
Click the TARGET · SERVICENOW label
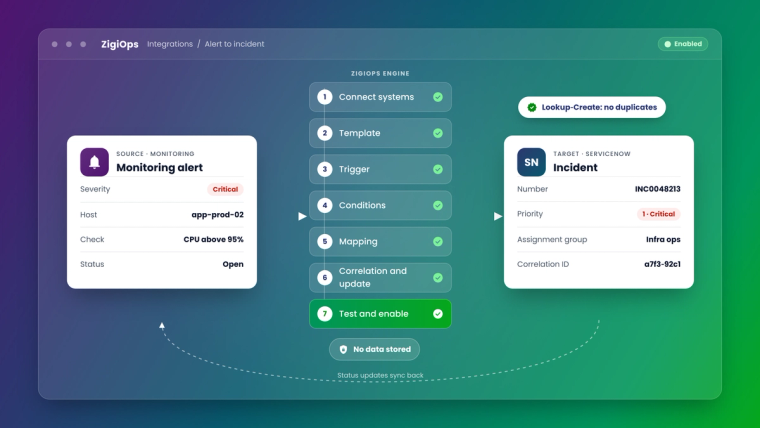(592, 154)
